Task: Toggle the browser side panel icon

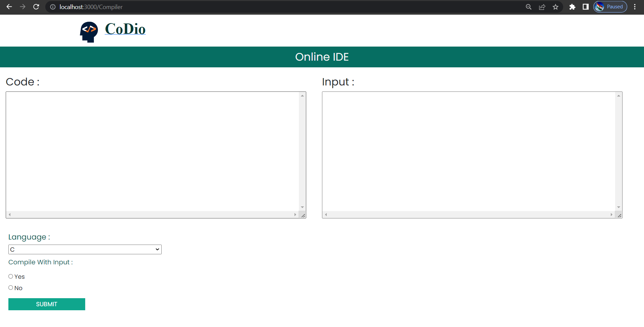Action: [x=586, y=7]
